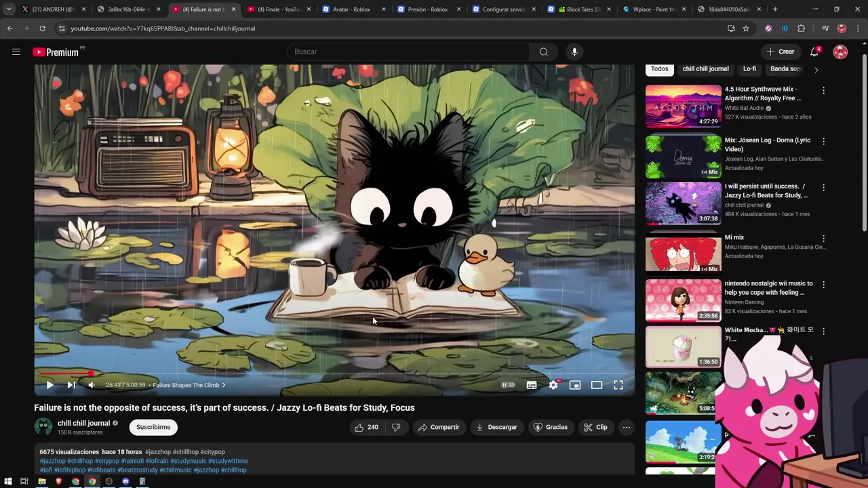Like the video with 240 likes
This screenshot has width=868, height=488.
tap(366, 427)
